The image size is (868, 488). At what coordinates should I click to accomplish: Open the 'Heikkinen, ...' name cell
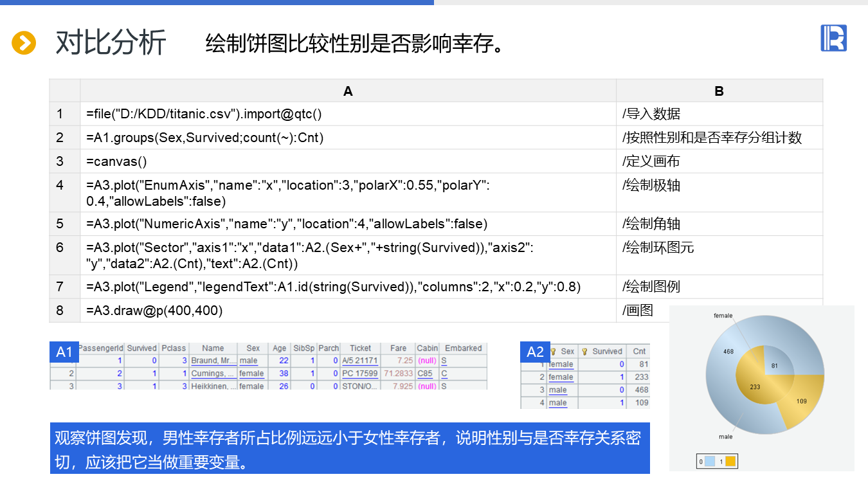(213, 386)
